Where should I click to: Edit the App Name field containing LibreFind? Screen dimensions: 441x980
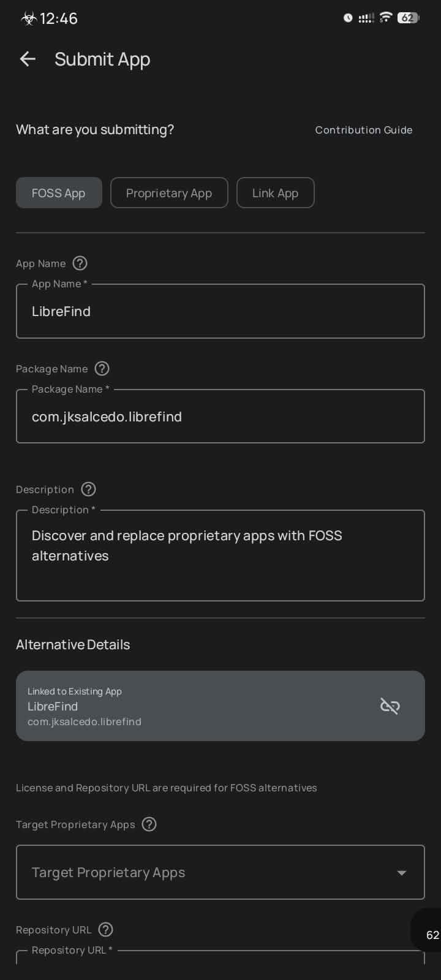(220, 311)
